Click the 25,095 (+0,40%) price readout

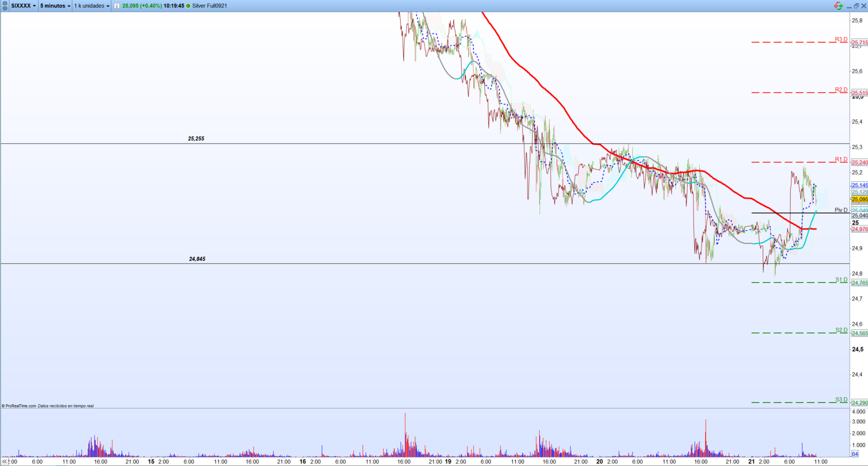point(142,6)
